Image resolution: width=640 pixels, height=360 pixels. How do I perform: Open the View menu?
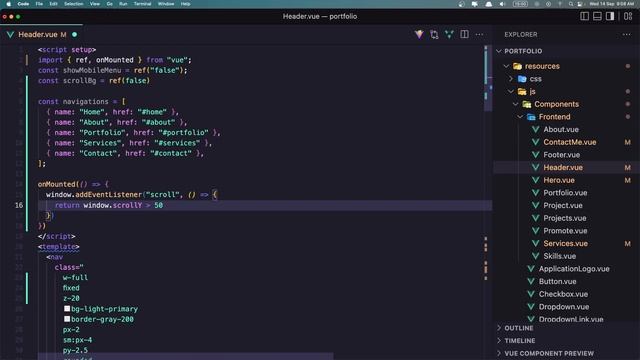[x=95, y=4]
